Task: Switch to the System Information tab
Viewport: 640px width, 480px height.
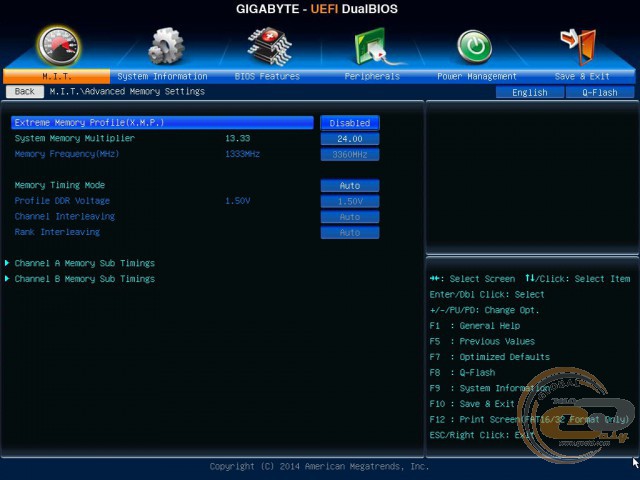Action: [x=162, y=76]
